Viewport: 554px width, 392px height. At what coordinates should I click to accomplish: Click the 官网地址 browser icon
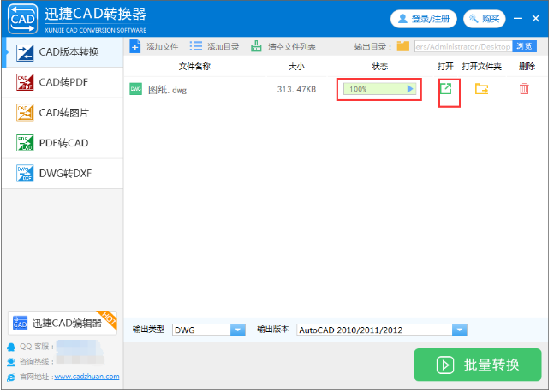coord(11,377)
